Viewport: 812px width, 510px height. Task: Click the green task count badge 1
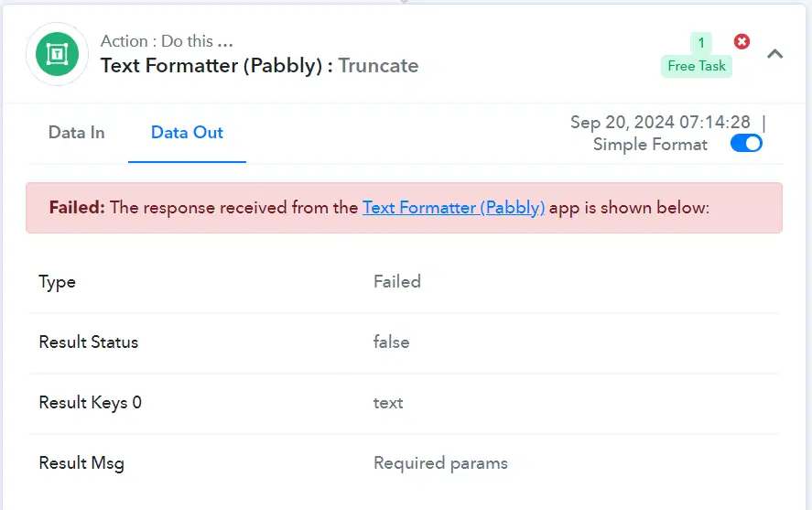(701, 43)
